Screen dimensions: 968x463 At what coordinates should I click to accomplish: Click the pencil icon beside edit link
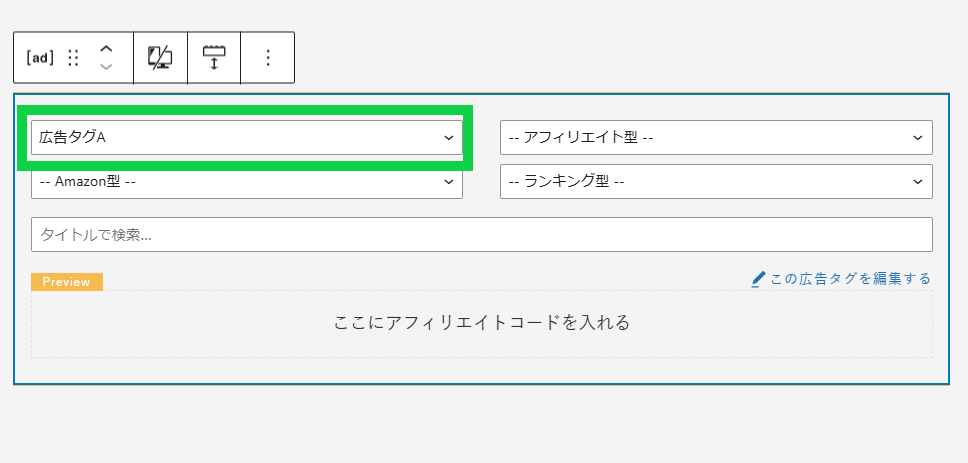coord(758,280)
